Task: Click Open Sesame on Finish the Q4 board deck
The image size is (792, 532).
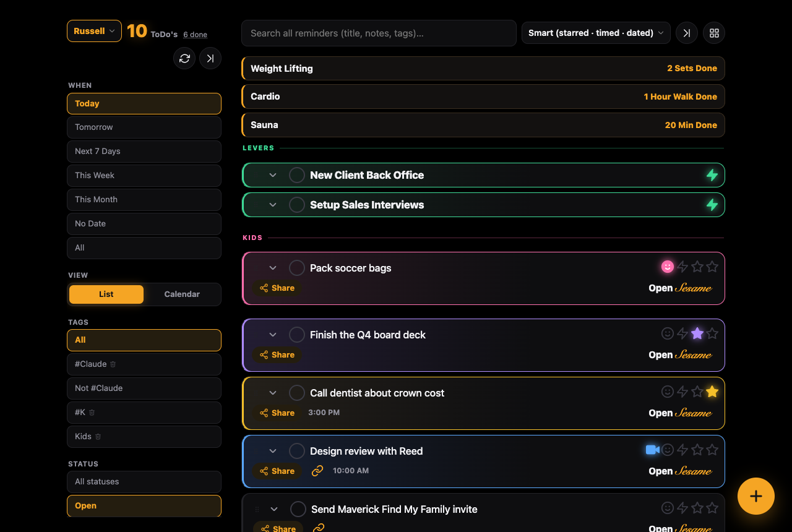Action: point(680,355)
